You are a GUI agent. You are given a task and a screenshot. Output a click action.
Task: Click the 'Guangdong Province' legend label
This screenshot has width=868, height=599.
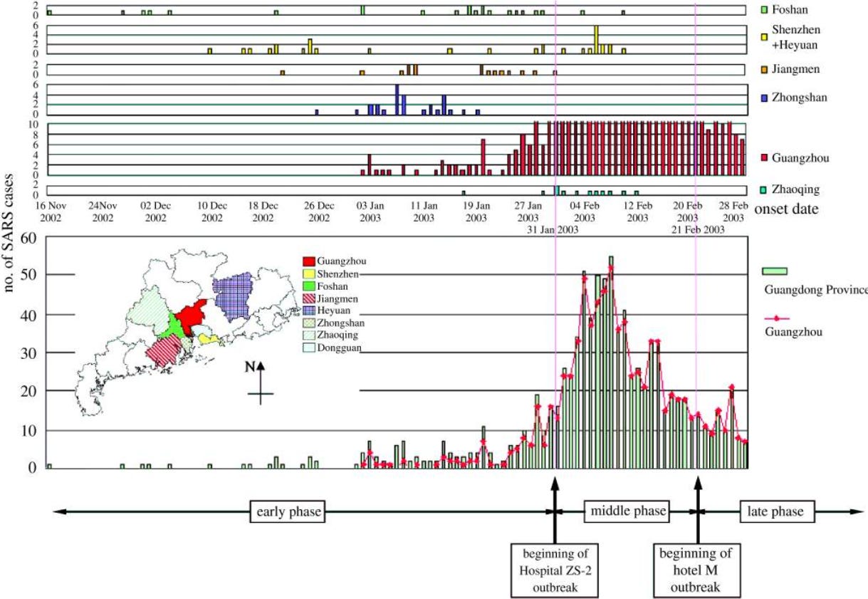815,291
